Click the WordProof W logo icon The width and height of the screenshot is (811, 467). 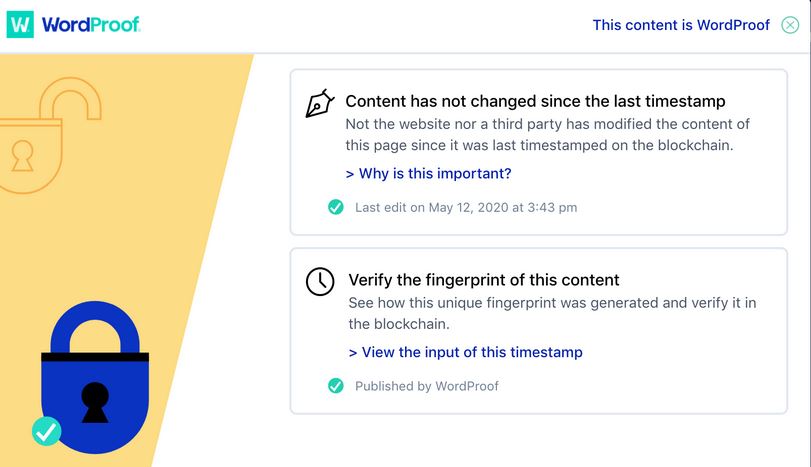click(20, 24)
